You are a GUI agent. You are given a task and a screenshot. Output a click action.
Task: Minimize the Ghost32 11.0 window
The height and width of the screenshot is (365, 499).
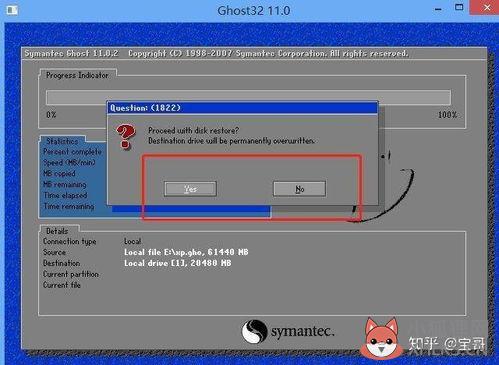pyautogui.click(x=438, y=10)
